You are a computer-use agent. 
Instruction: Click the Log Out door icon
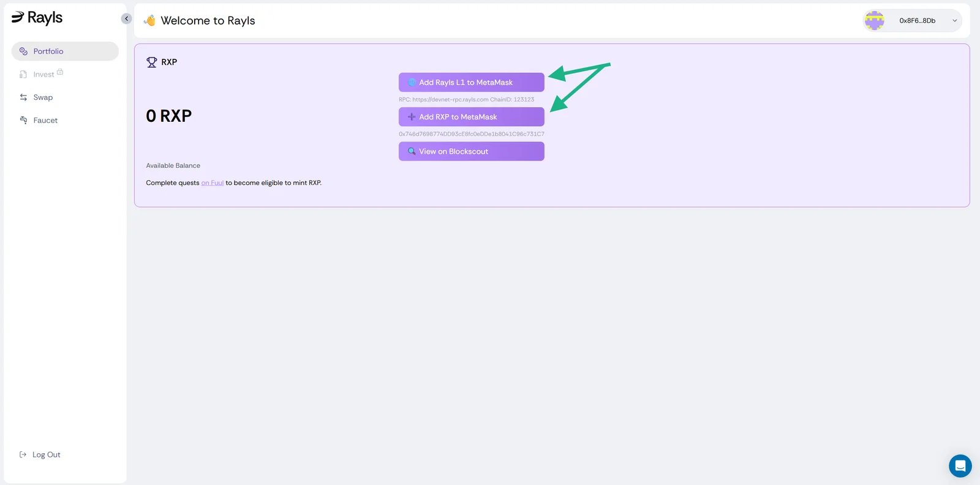[23, 454]
